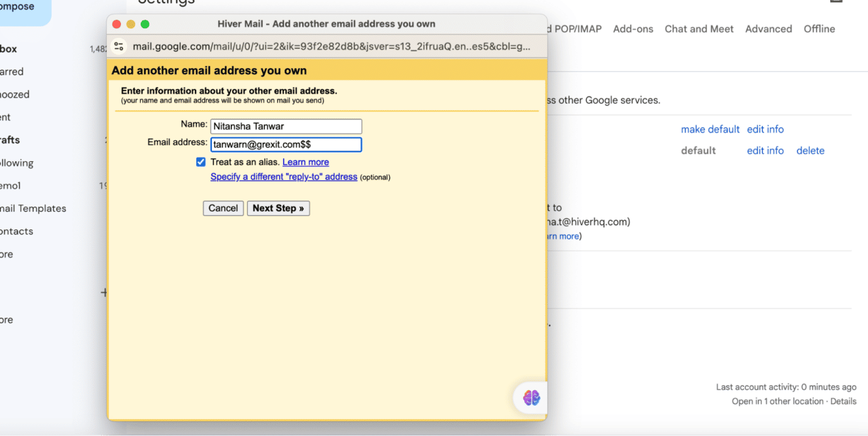Click make default for the email address
This screenshot has width=868, height=436.
coord(710,129)
